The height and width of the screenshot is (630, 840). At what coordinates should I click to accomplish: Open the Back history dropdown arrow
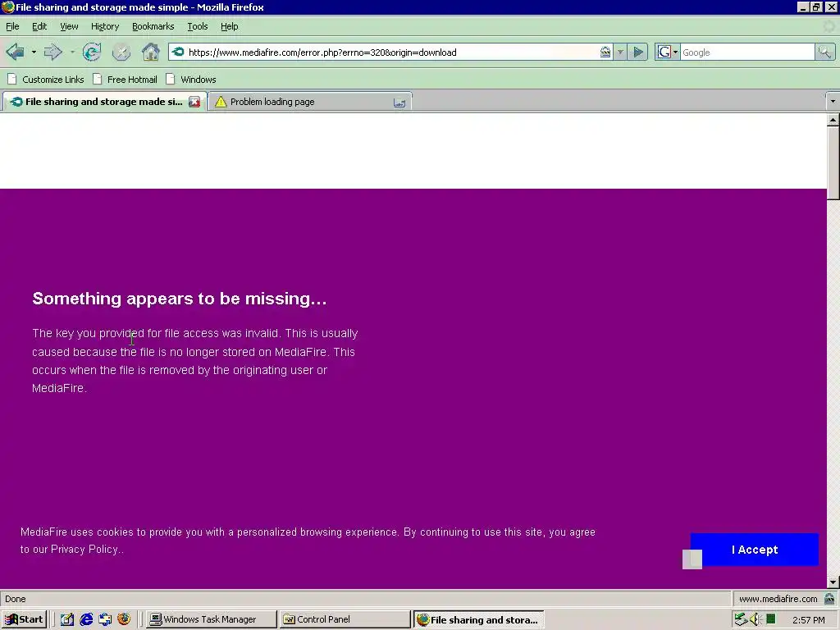click(33, 52)
